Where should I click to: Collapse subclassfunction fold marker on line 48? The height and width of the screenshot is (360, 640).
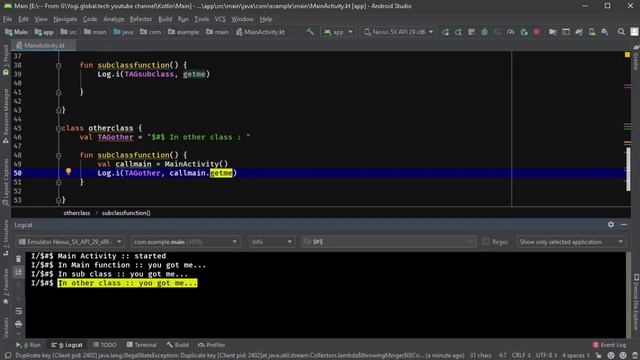click(x=58, y=155)
